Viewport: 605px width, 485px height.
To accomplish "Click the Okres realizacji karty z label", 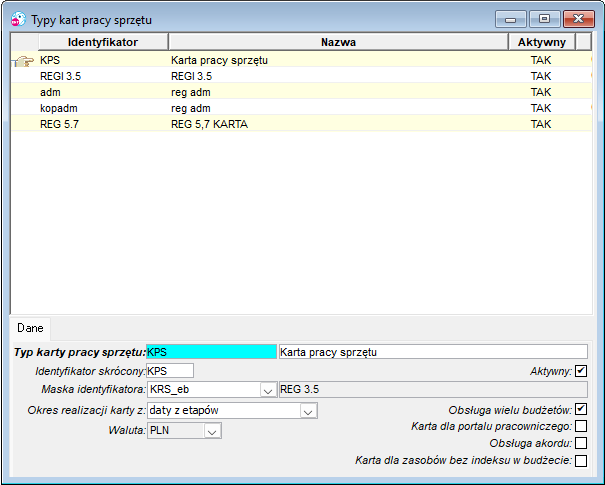I will (86, 410).
